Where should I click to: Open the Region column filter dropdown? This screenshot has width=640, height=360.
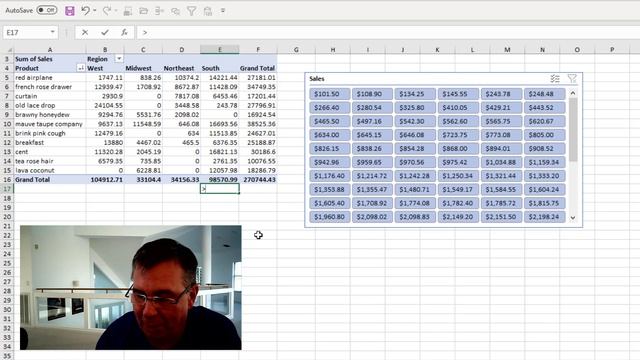tap(119, 59)
